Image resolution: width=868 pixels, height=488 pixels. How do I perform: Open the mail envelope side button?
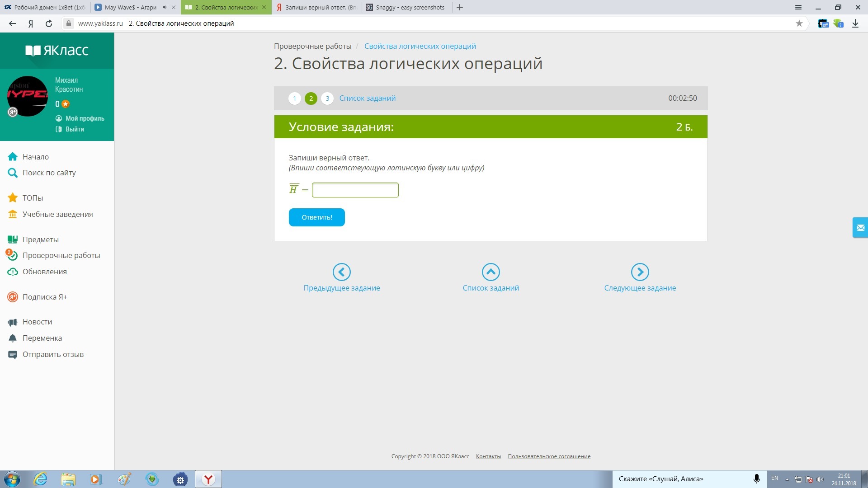pyautogui.click(x=860, y=228)
